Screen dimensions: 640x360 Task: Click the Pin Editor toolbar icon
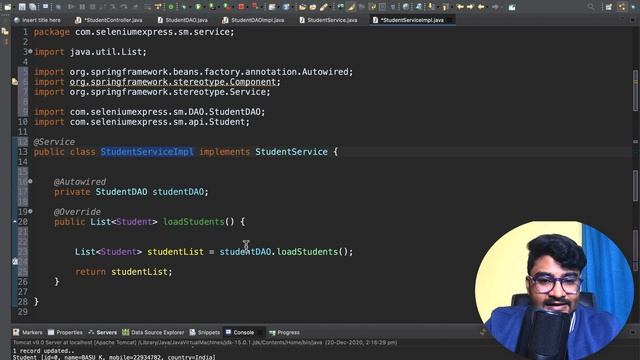(x=512, y=7)
